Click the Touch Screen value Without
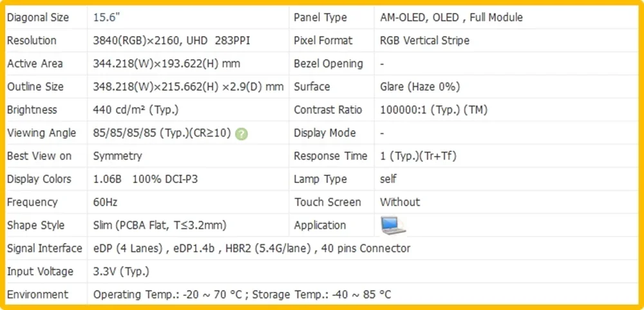Image resolution: width=644 pixels, height=310 pixels. [x=400, y=202]
